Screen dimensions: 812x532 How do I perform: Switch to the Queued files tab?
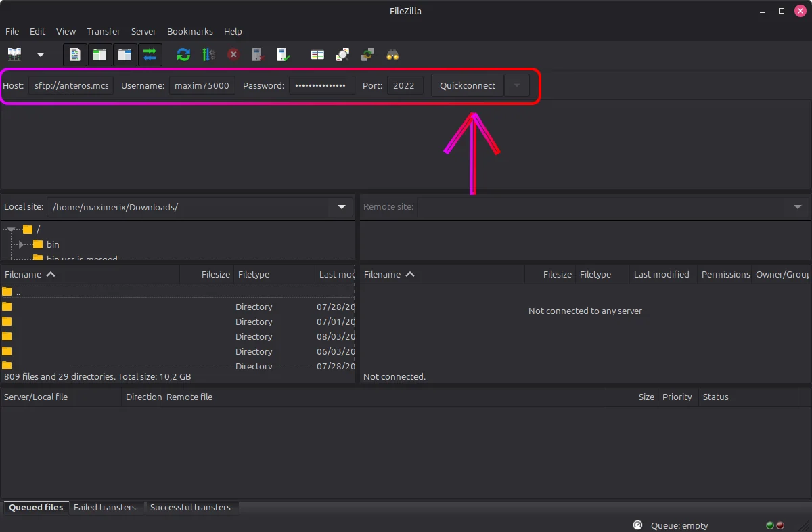click(x=36, y=507)
